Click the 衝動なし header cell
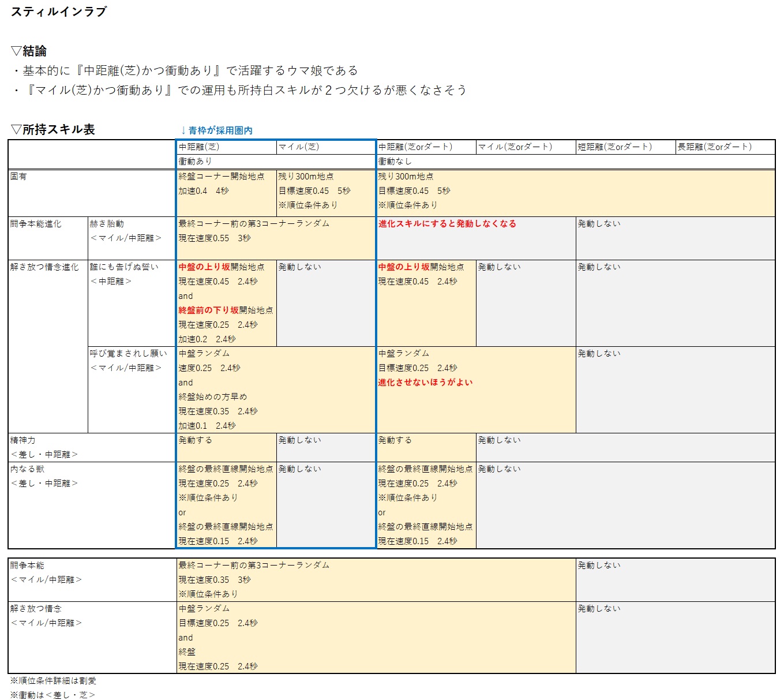Image resolution: width=784 pixels, height=700 pixels. (x=395, y=161)
